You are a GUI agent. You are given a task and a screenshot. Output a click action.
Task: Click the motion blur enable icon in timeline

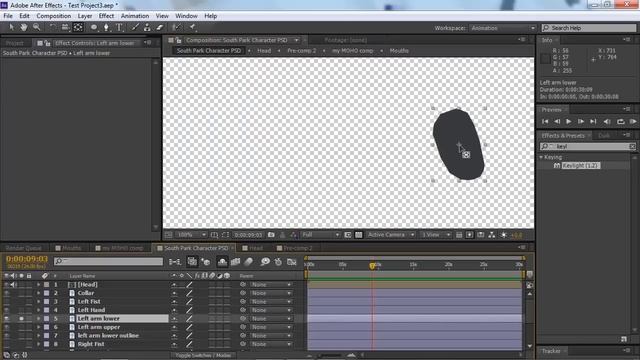pyautogui.click(x=249, y=262)
